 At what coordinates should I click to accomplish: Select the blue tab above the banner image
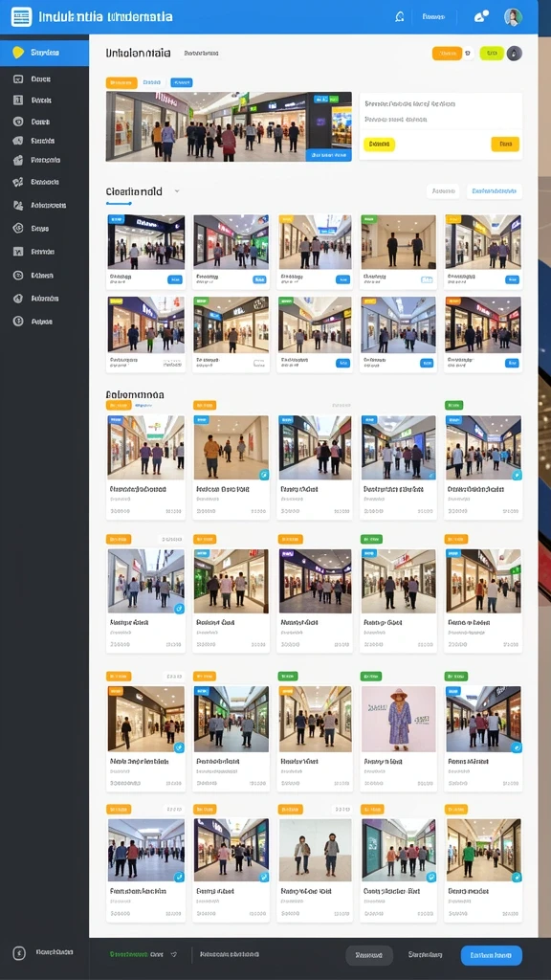[181, 82]
